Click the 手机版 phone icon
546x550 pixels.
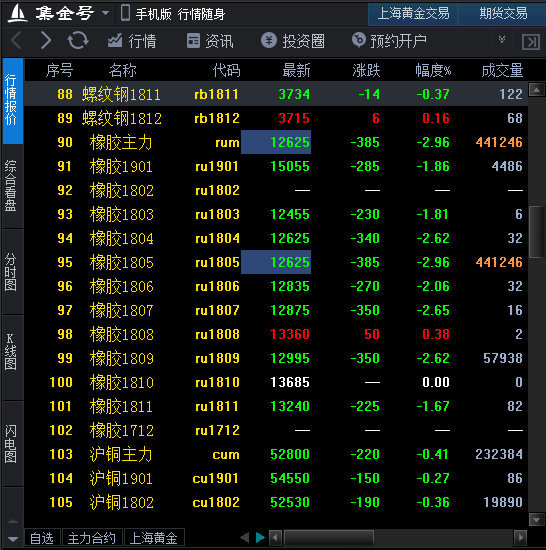click(x=125, y=13)
